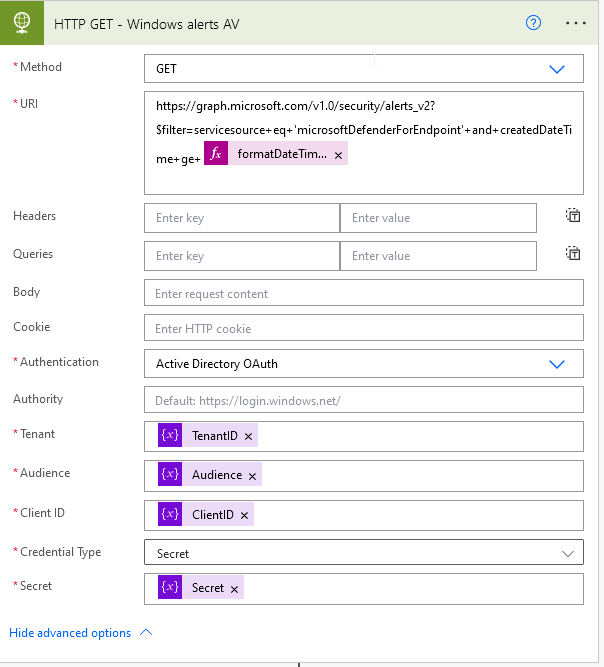Click the Authority input field
This screenshot has width=604, height=667.
pos(364,399)
